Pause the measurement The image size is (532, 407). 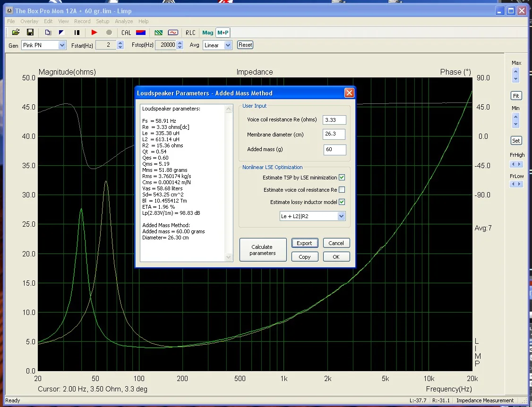click(77, 32)
